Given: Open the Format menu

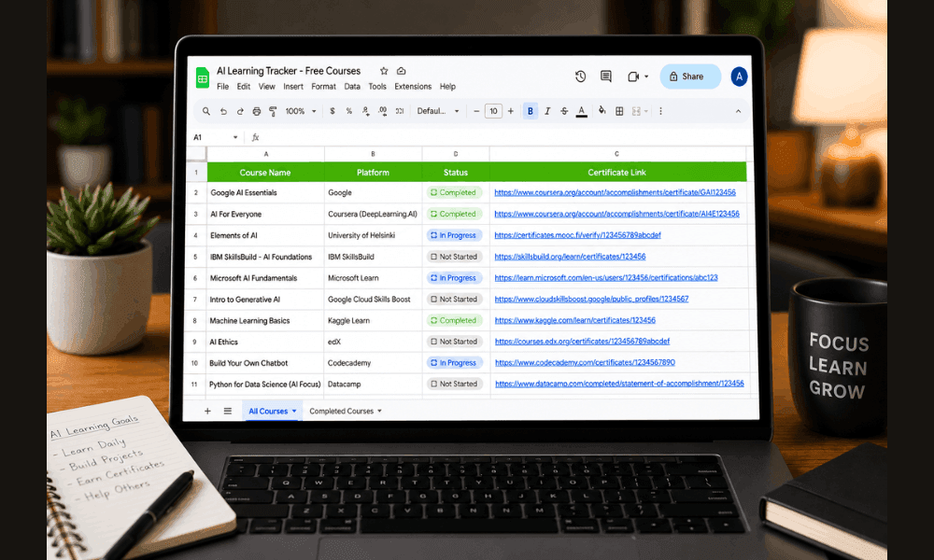Looking at the screenshot, I should [323, 87].
